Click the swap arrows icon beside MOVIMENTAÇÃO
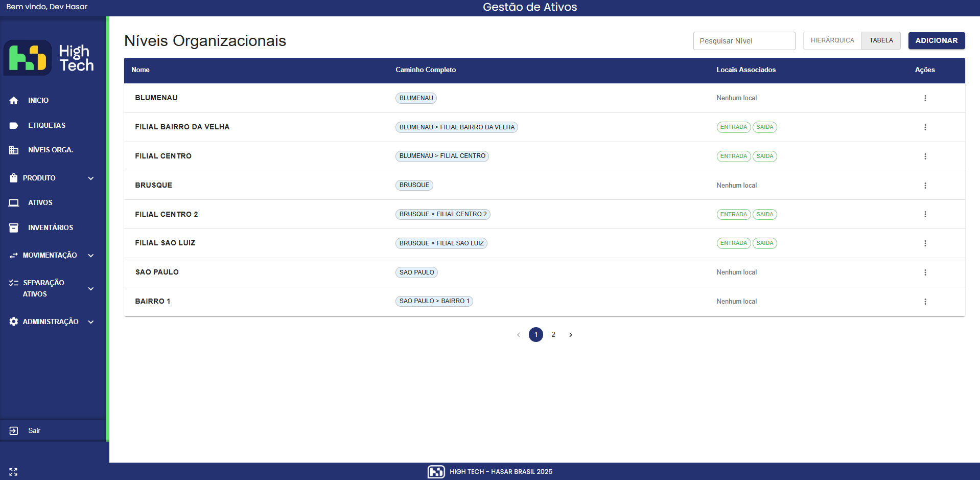This screenshot has width=980, height=480. click(x=14, y=255)
